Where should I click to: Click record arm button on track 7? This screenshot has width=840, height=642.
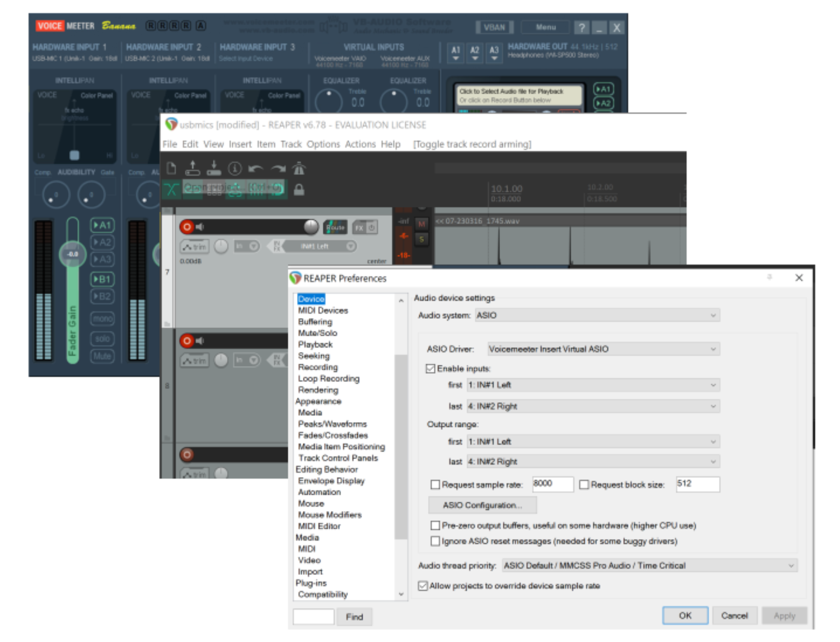[186, 227]
